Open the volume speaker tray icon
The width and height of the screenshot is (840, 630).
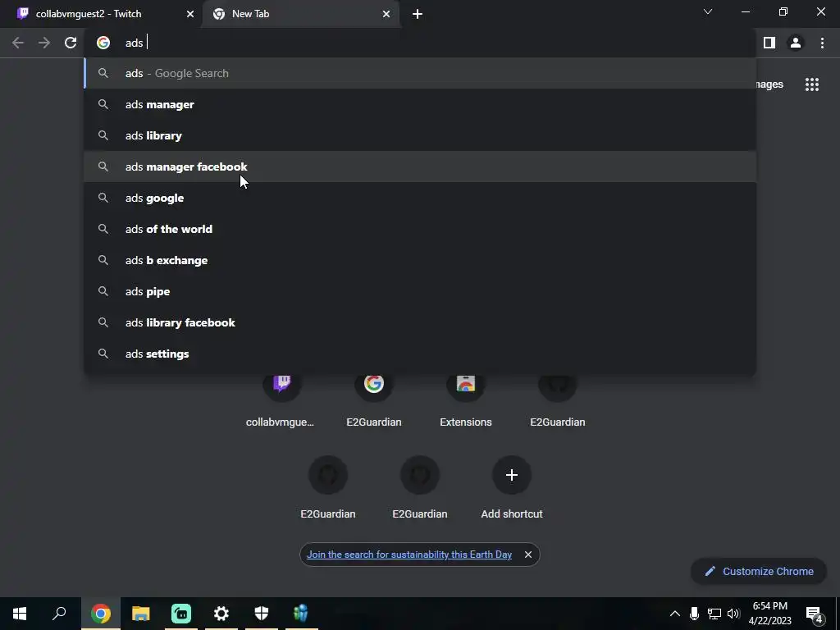click(x=733, y=614)
